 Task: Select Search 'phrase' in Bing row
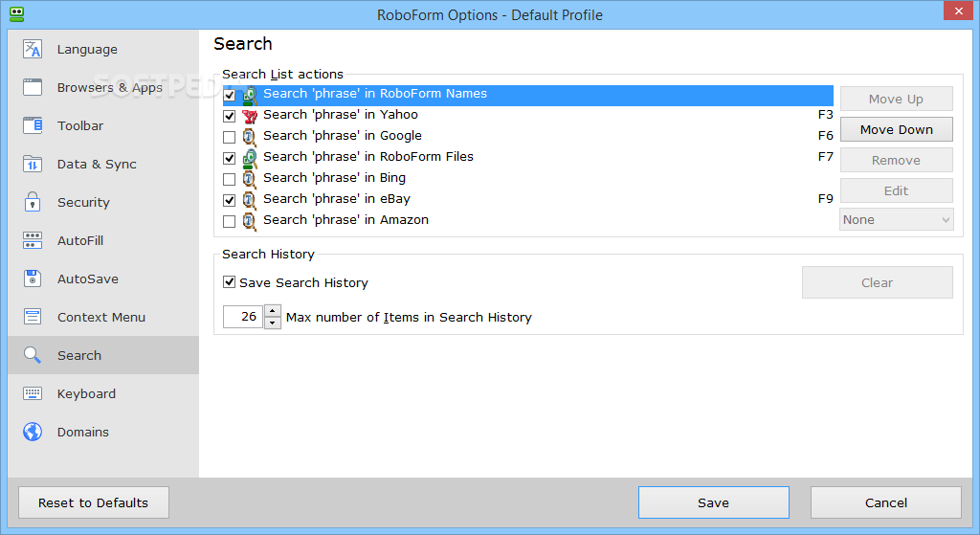528,178
